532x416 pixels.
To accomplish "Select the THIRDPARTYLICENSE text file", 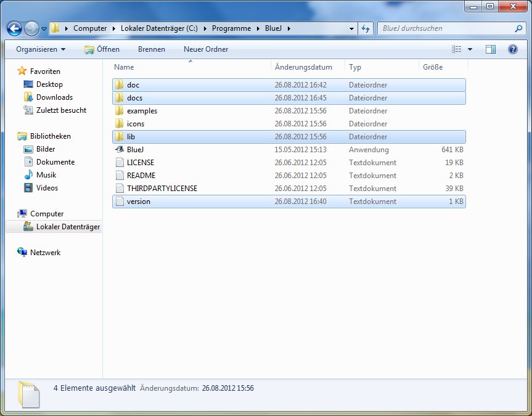I will tap(162, 189).
